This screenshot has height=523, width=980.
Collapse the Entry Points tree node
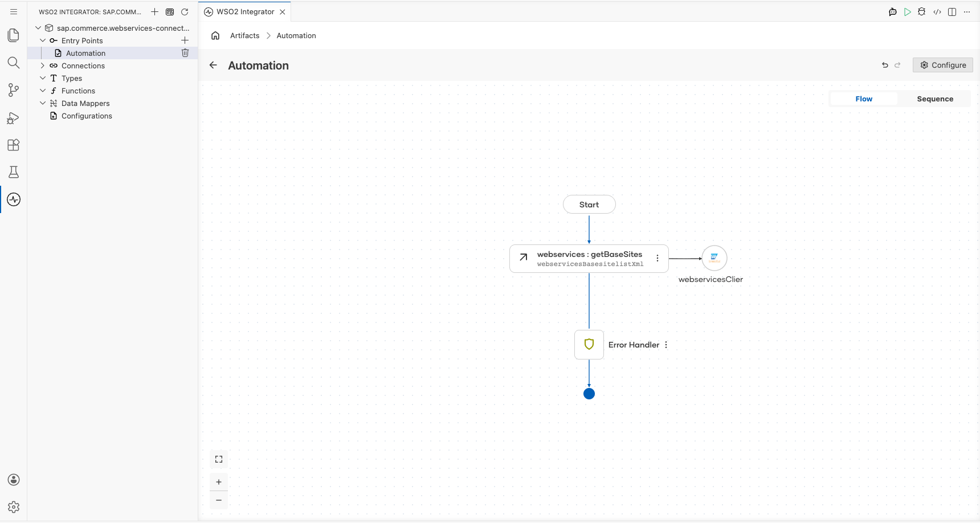pyautogui.click(x=43, y=40)
